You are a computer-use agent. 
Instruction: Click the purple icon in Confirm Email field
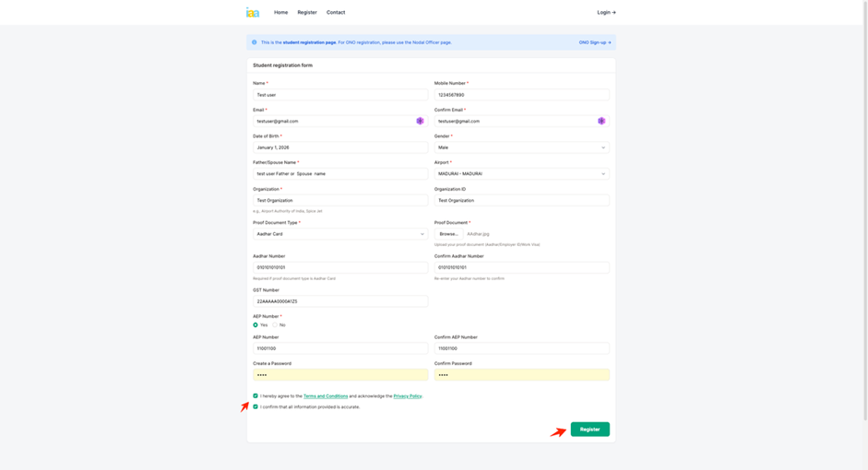point(601,121)
